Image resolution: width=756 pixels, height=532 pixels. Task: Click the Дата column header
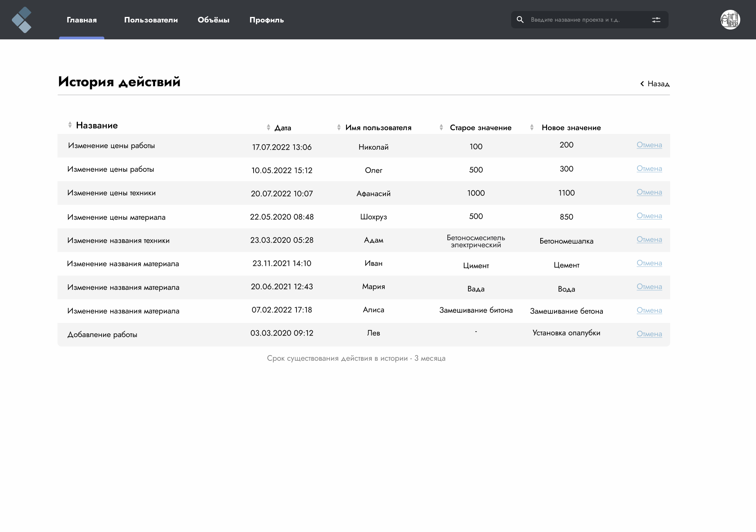pos(283,128)
